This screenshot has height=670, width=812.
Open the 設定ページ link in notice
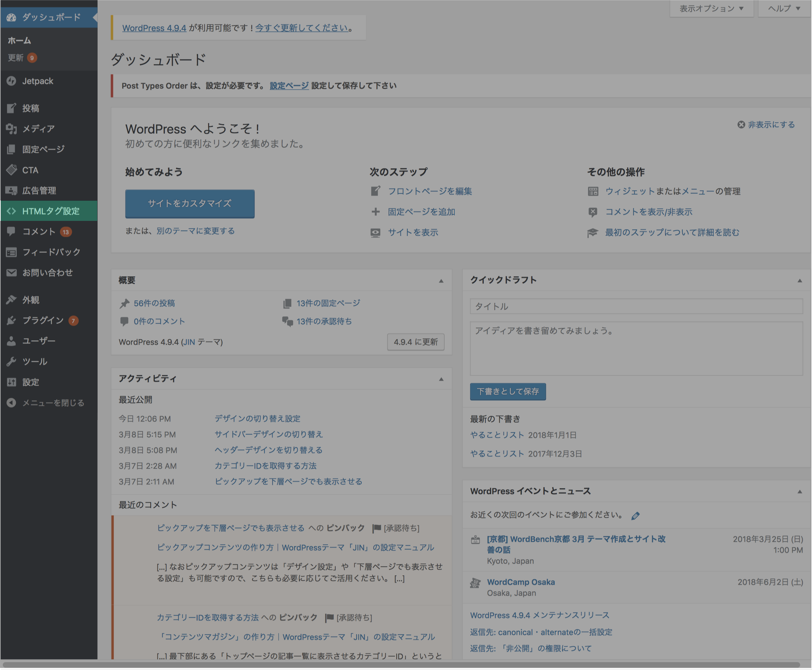point(289,86)
